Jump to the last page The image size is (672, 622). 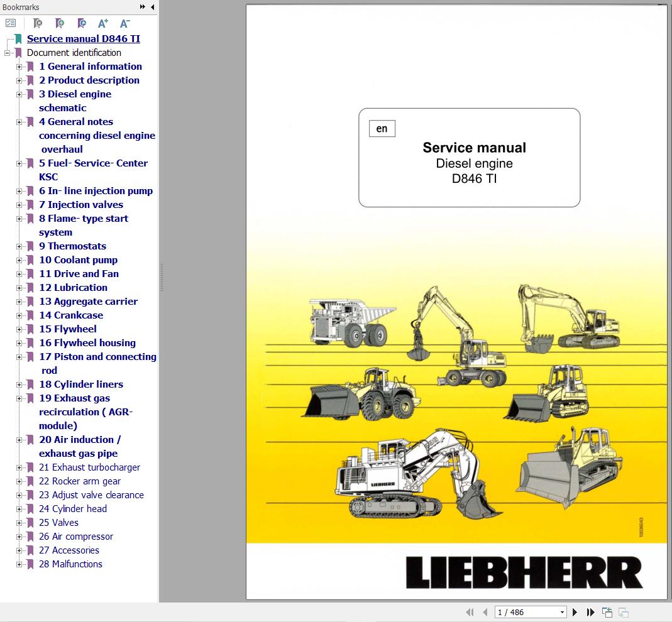[x=590, y=612]
